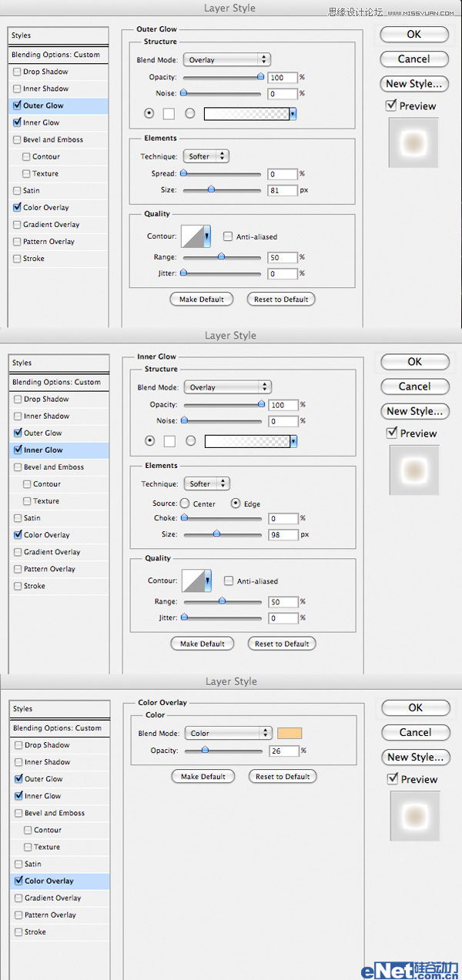This screenshot has width=462, height=980.
Task: Open Blend Mode Color dropdown in Color Overlay dialog
Action: pyautogui.click(x=228, y=733)
